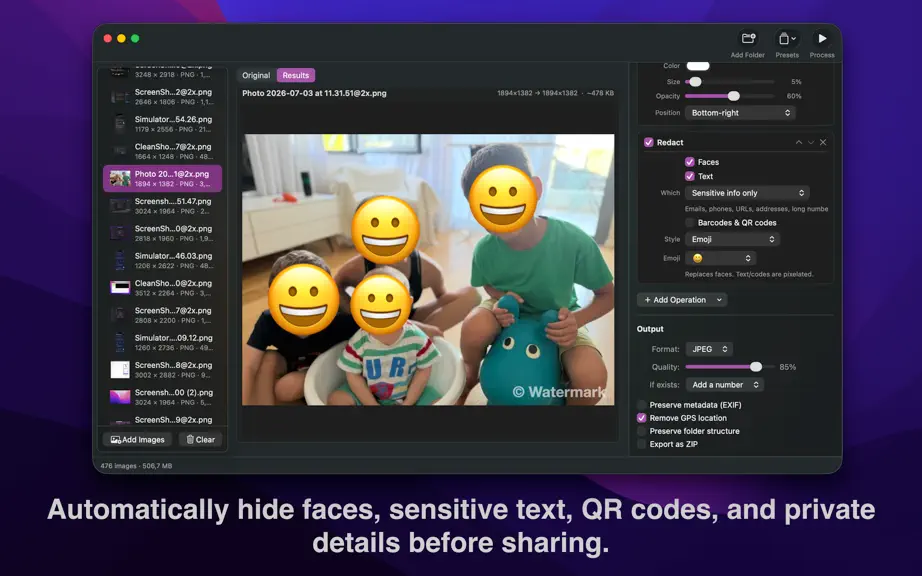Select thumbnail of Simulator....09.12.png

pos(120,342)
